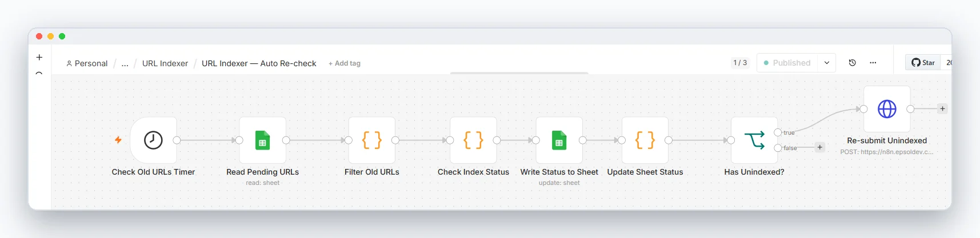
Task: Open the Read Pending URLs sheet node
Action: (262, 140)
